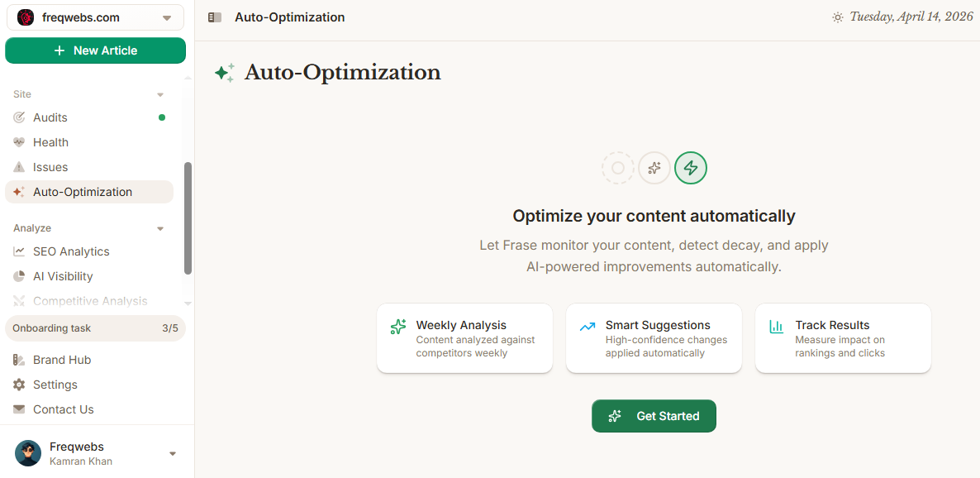The width and height of the screenshot is (980, 478).
Task: Open the Audits menu item
Action: point(50,117)
